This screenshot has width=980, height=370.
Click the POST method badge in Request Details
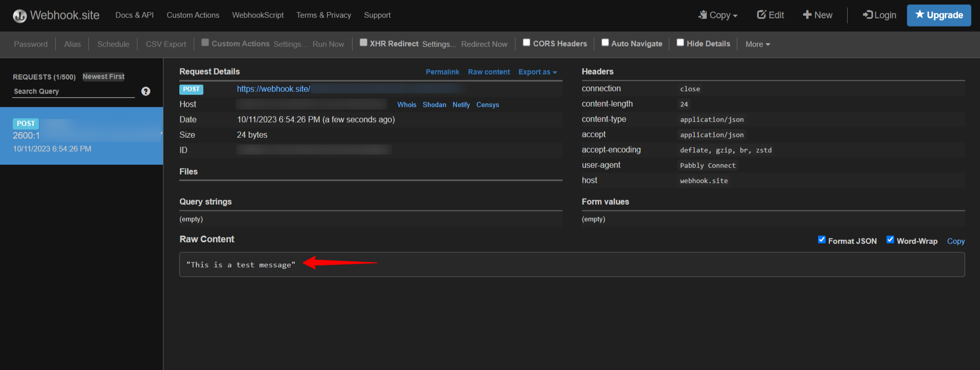coord(191,89)
